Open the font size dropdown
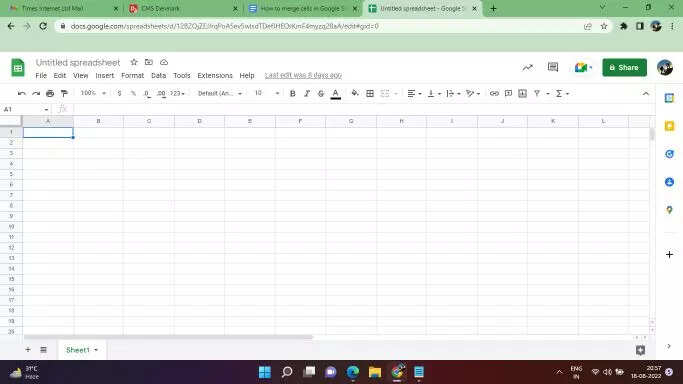Image resolution: width=683 pixels, height=384 pixels. pos(267,93)
